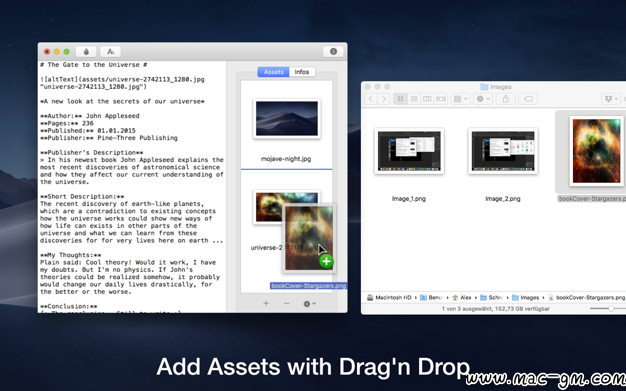Go forward in Finder window

point(384,99)
